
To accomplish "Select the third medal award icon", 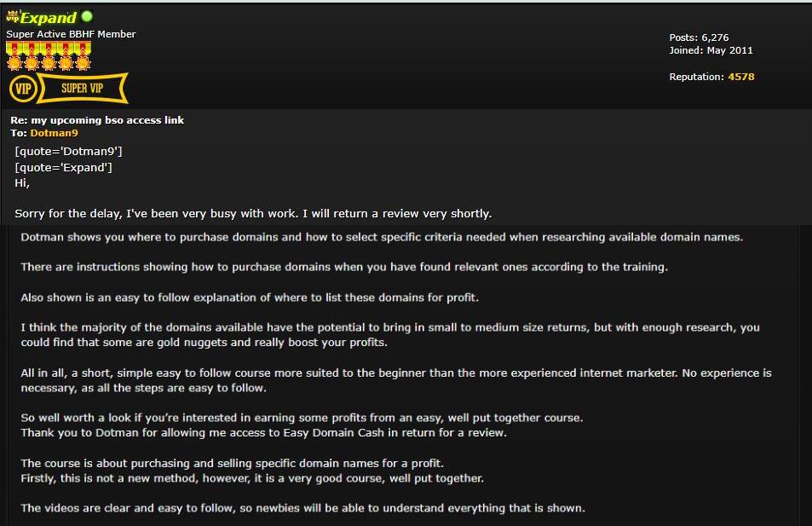I will 49,56.
